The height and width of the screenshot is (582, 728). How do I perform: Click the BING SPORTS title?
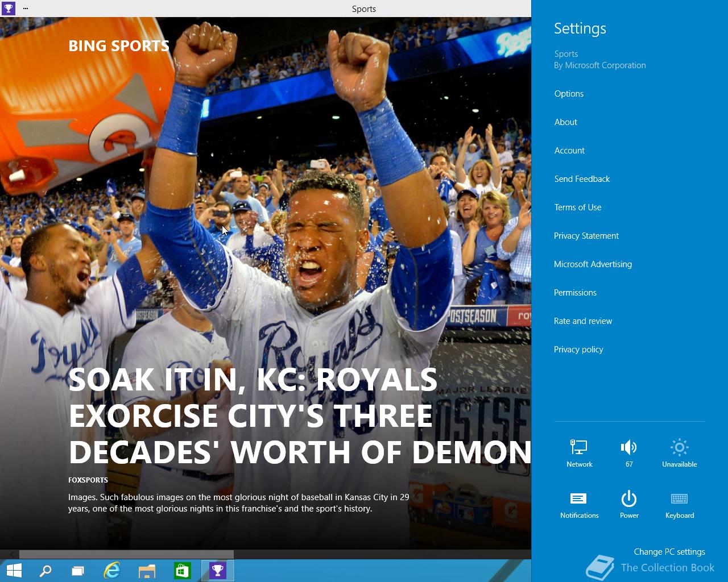pos(119,46)
